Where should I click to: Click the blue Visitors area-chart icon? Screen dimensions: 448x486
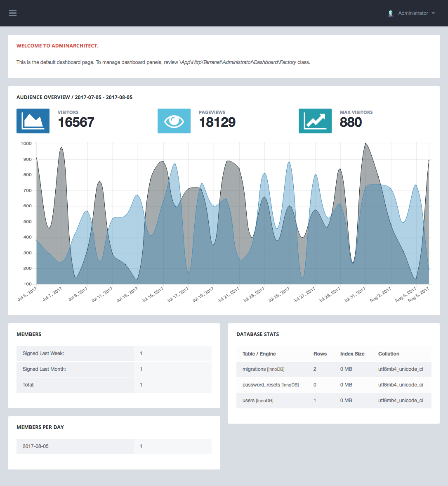pyautogui.click(x=33, y=121)
